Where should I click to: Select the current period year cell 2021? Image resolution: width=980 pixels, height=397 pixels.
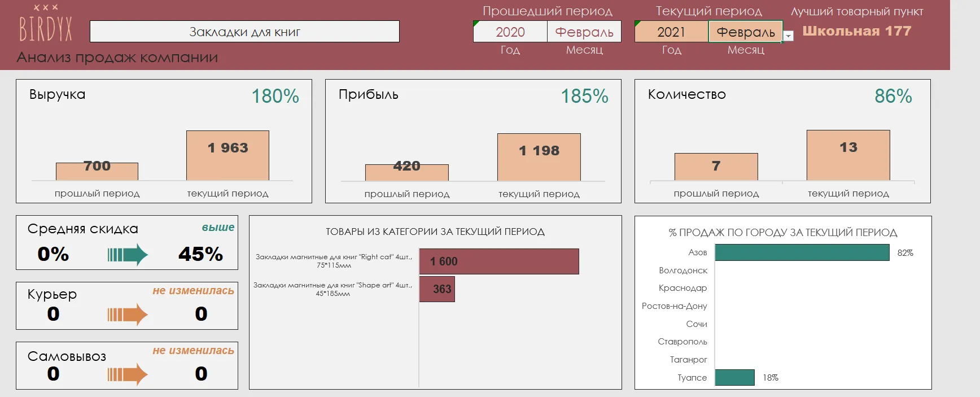click(x=671, y=32)
